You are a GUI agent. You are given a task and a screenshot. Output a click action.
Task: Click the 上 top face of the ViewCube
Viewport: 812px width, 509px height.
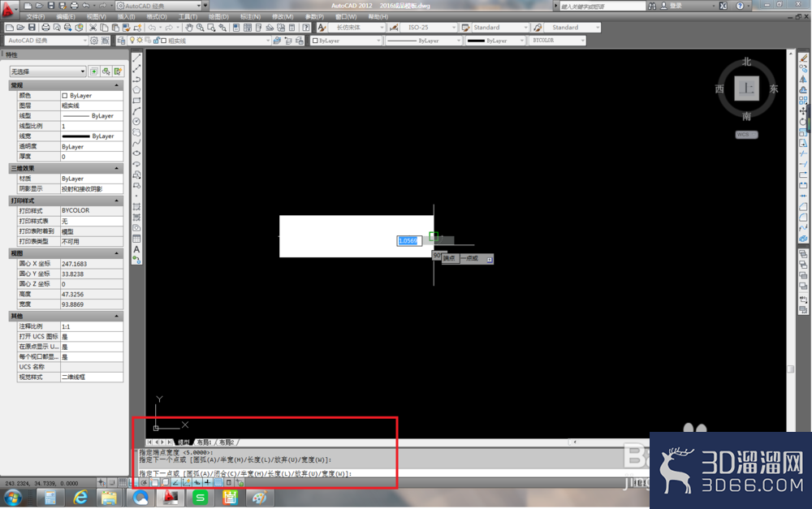pos(746,88)
